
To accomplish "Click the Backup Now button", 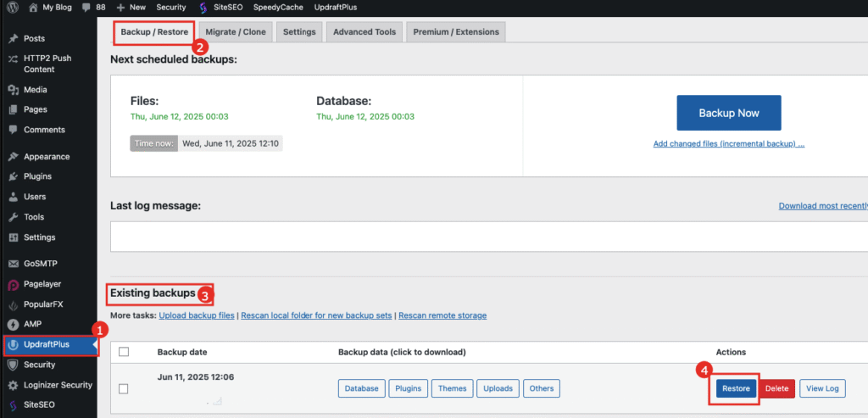I will (728, 113).
